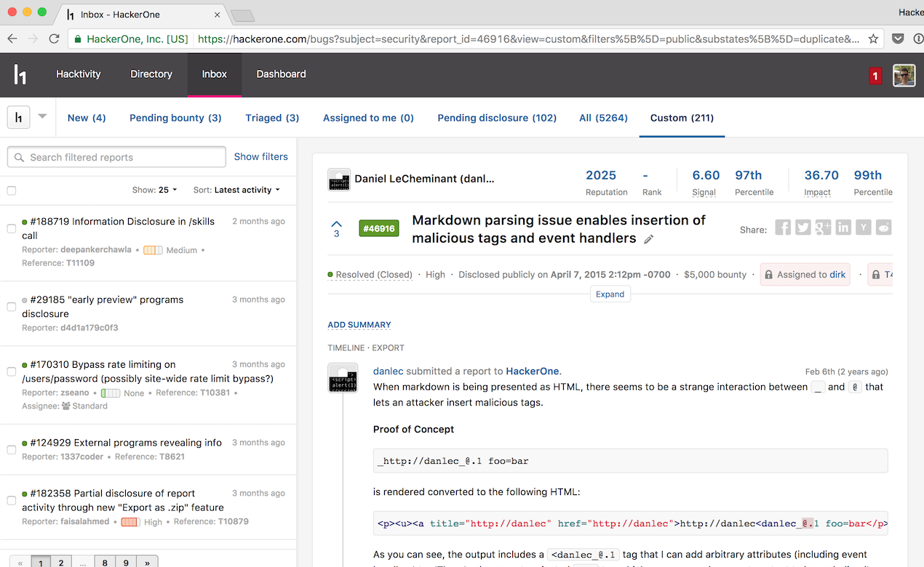The image size is (924, 567).
Task: Go to page 2 of reports
Action: coord(61,562)
